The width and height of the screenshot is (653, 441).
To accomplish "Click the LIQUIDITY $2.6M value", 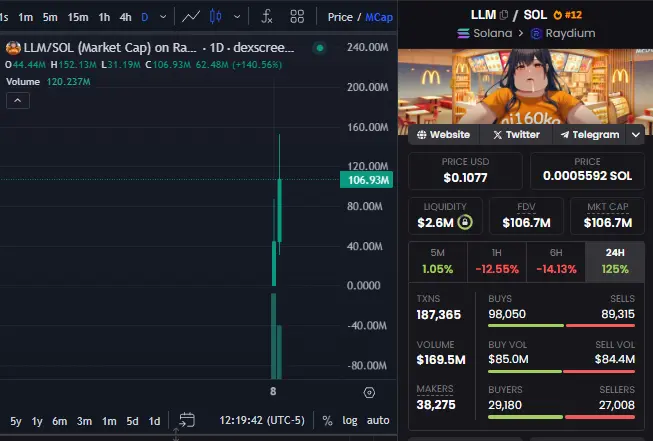I will coord(435,223).
